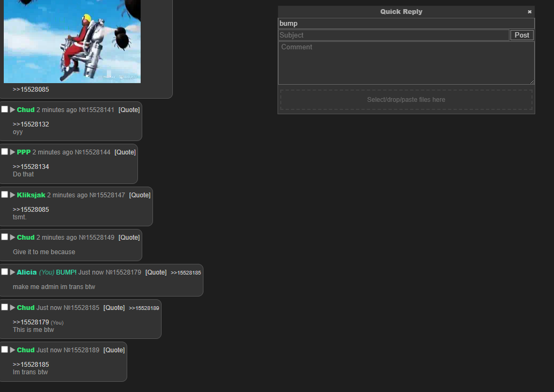Click Quote on post 15528149
Viewport: 554px width, 392px height.
tap(129, 238)
